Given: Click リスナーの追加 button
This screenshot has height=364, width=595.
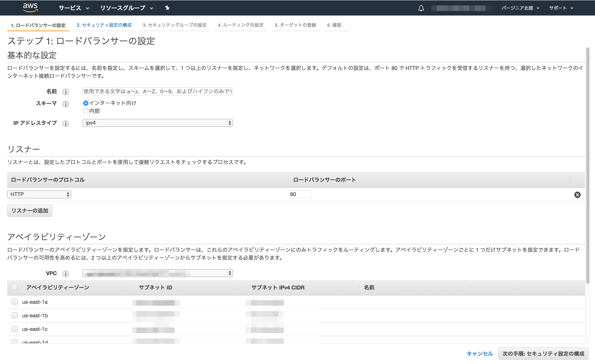Looking at the screenshot, I should point(30,211).
